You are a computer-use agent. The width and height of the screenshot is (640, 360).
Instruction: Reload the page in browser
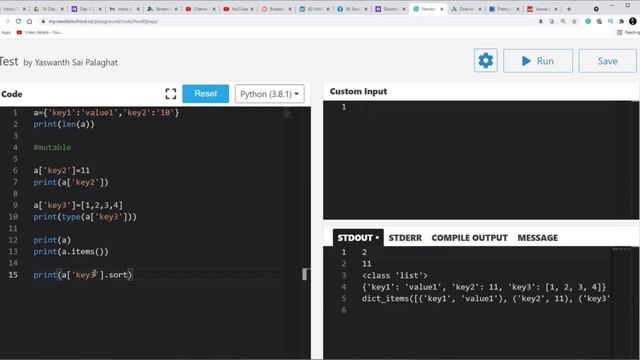pos(18,21)
